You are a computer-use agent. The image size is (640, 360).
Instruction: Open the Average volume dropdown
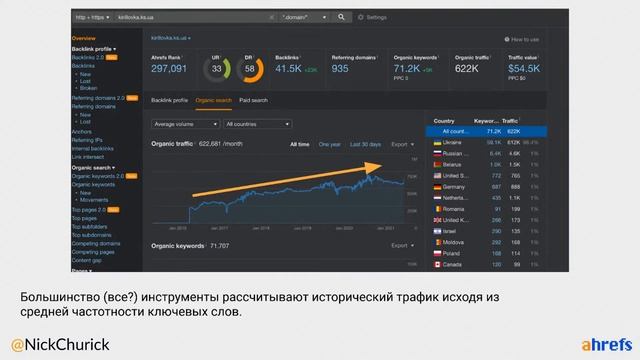pyautogui.click(x=185, y=124)
